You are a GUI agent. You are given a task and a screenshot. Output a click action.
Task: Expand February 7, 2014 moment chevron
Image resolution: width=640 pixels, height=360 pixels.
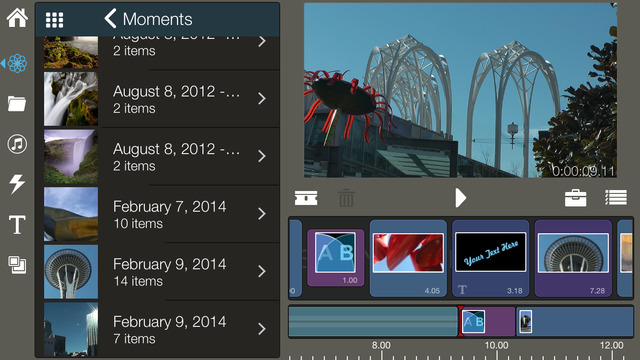(x=262, y=214)
